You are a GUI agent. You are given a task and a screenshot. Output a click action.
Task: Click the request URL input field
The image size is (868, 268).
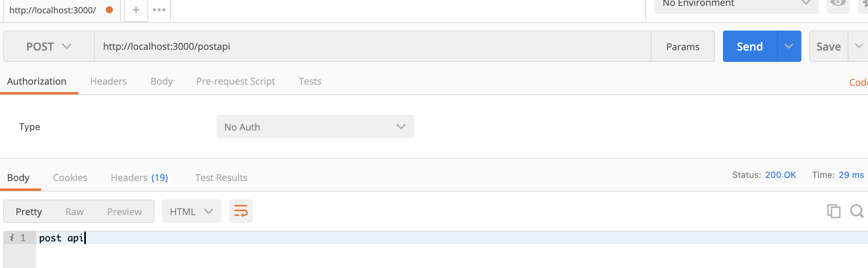tap(372, 46)
